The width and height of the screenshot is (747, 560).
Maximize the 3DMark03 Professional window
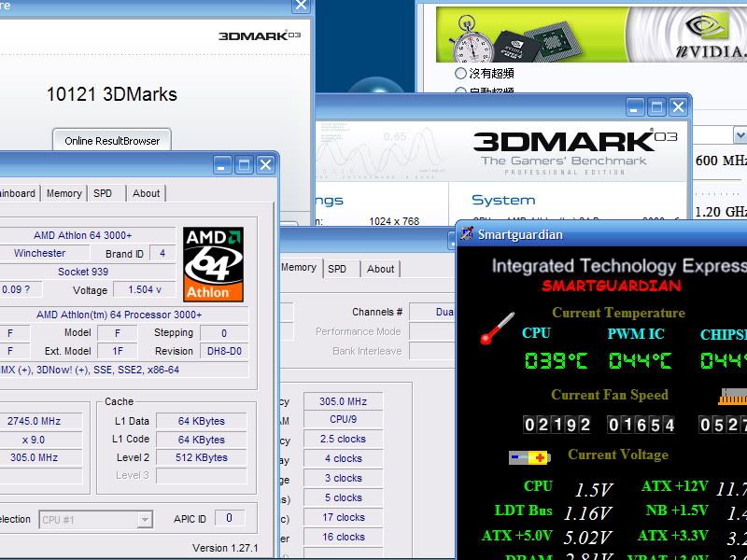pos(656,107)
